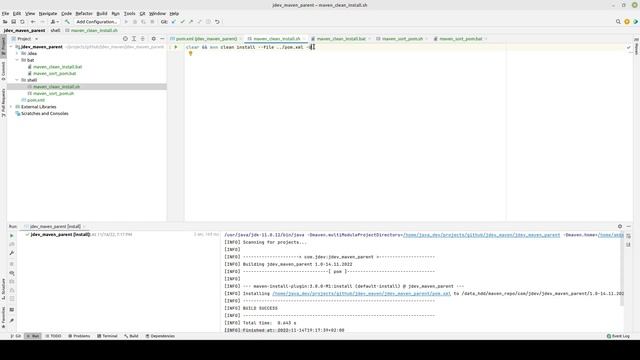Open the Terminal tool window

[107, 336]
